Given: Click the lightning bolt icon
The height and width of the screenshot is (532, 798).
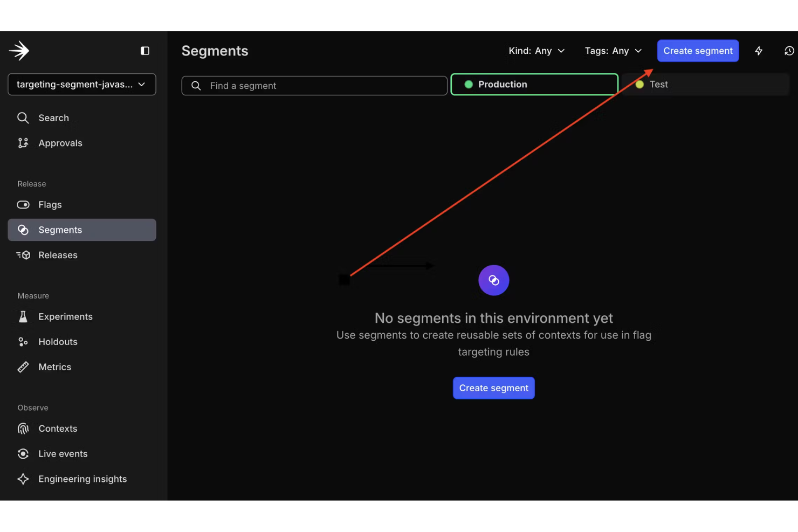Looking at the screenshot, I should 759,51.
